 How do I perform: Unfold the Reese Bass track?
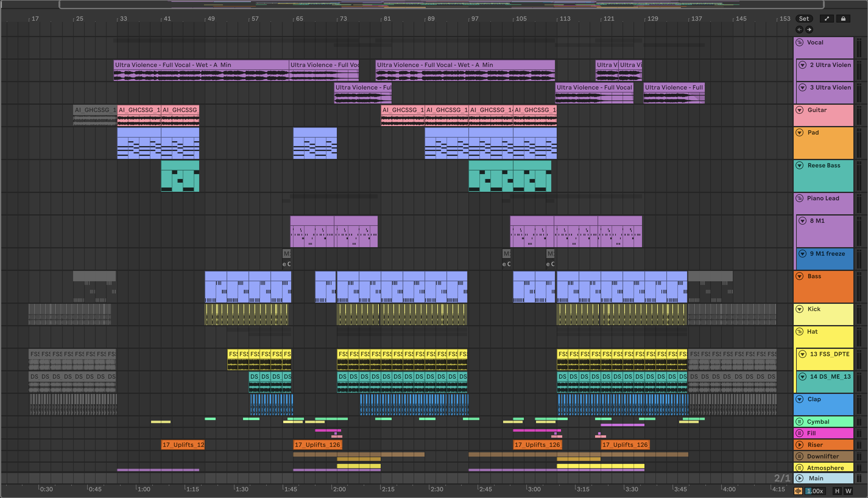[799, 166]
